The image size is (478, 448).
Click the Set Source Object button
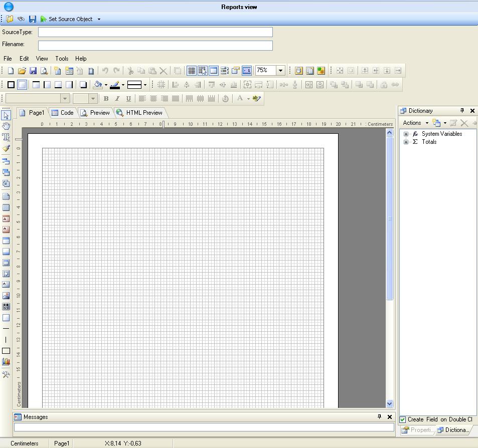point(66,19)
